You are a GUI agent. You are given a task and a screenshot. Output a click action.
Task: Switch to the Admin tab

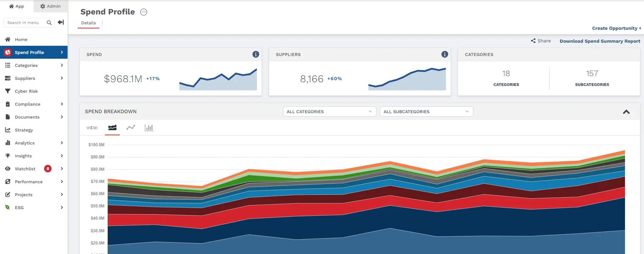click(51, 6)
